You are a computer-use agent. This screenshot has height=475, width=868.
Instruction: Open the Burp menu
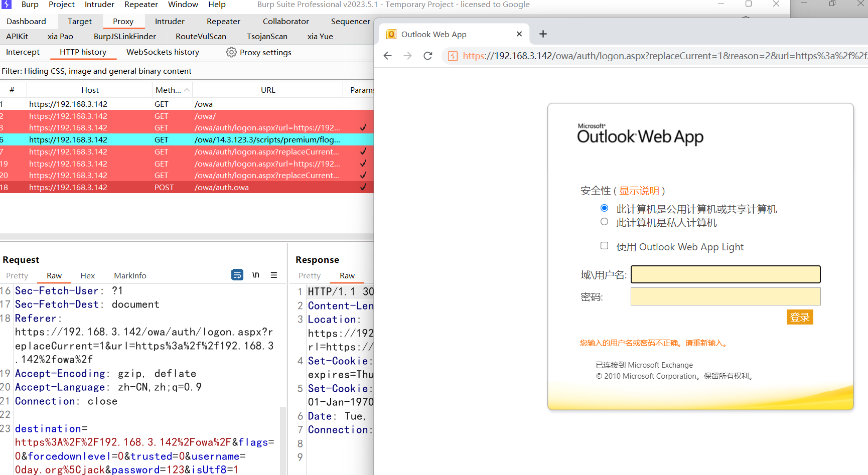(x=30, y=5)
